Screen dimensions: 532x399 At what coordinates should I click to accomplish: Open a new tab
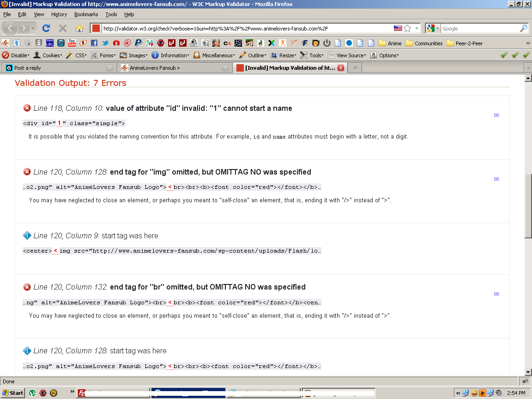[x=355, y=68]
